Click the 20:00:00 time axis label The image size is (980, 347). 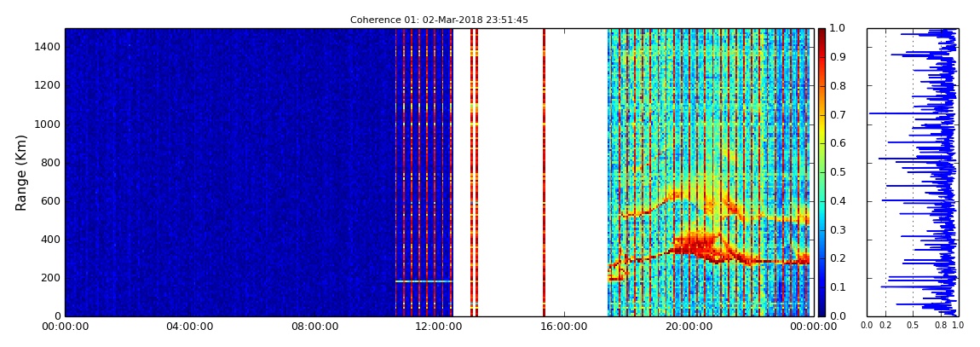[x=690, y=327]
